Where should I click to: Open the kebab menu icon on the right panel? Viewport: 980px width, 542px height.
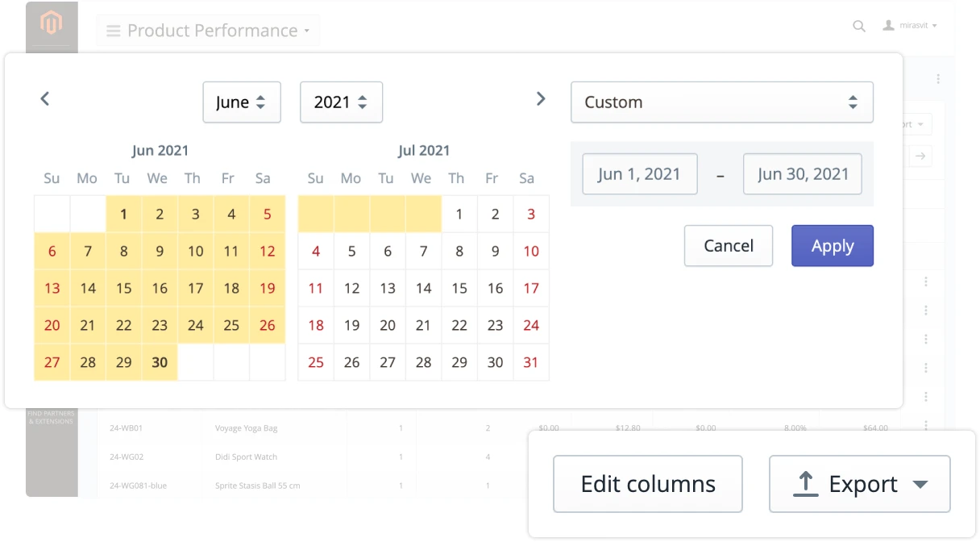(x=937, y=78)
